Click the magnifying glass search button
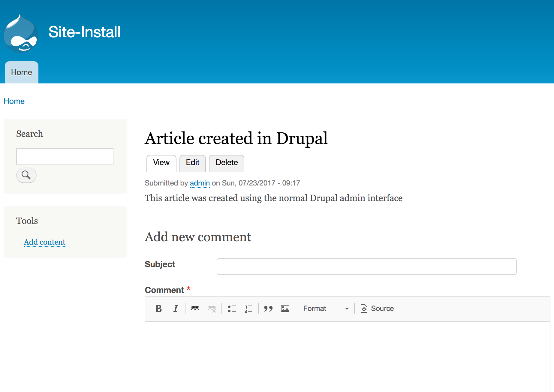This screenshot has height=392, width=554. point(26,175)
